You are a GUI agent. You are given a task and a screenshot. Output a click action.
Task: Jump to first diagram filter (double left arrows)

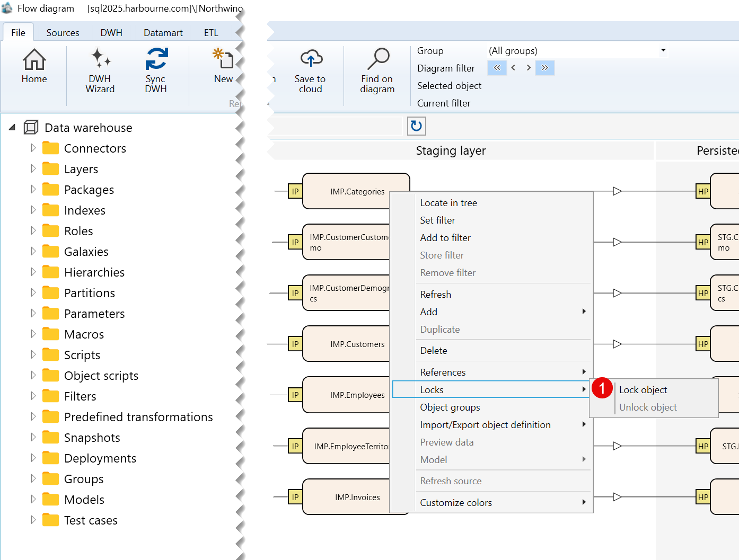497,68
